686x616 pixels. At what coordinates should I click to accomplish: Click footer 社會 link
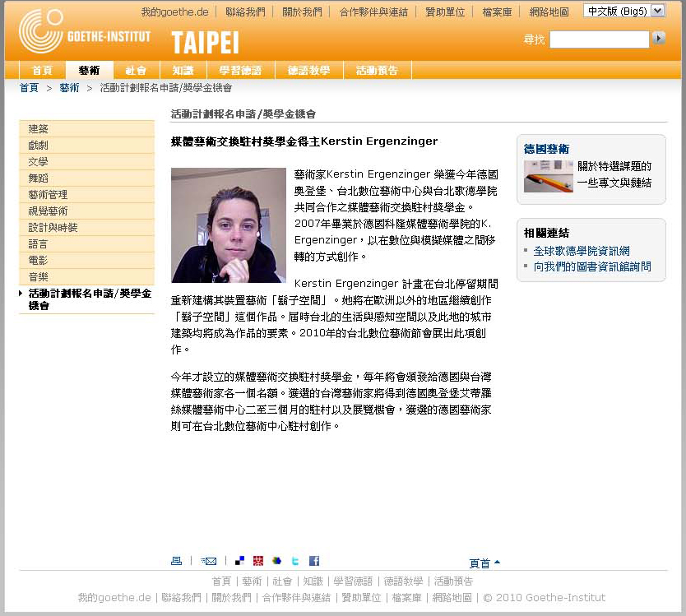pyautogui.click(x=282, y=581)
